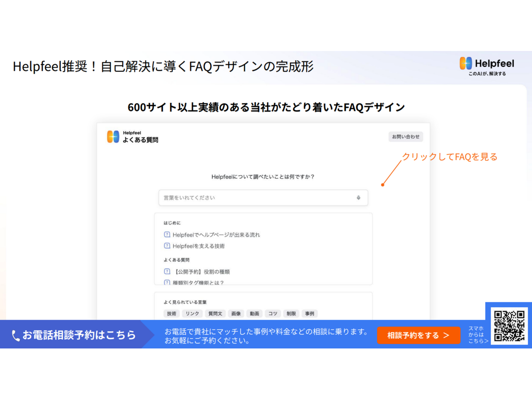Select the 技術 keyword tag
Image resolution: width=532 pixels, height=399 pixels.
click(172, 313)
